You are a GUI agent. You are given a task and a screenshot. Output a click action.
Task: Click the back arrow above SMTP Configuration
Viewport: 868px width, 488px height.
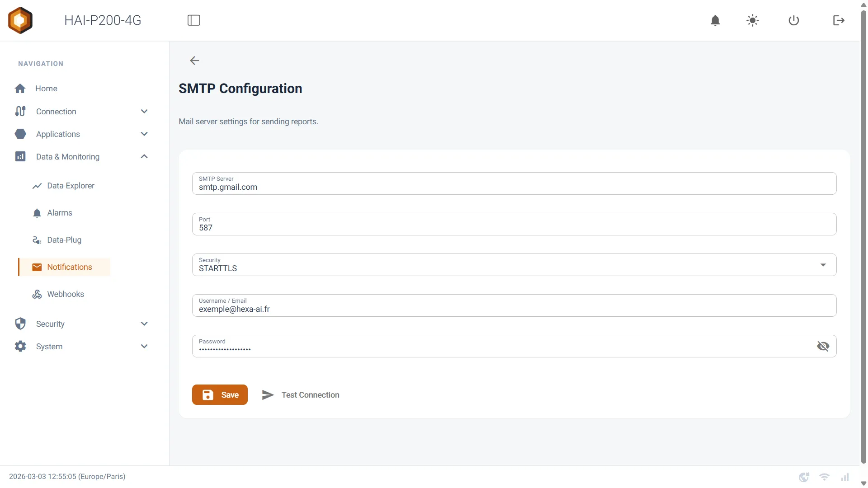(194, 61)
